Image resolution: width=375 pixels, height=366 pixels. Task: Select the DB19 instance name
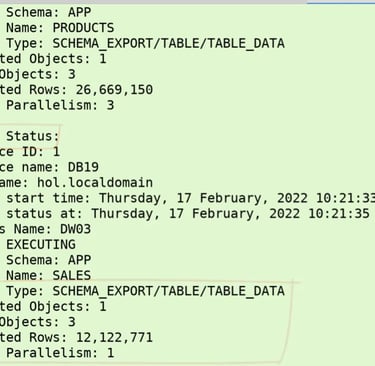pos(83,167)
